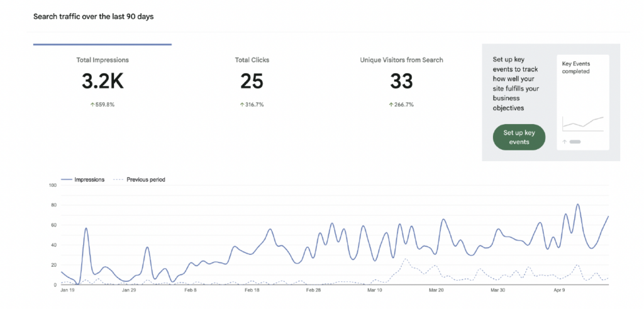The height and width of the screenshot is (309, 644).
Task: Click the Search traffic over last 90 days heading
Action: 93,16
